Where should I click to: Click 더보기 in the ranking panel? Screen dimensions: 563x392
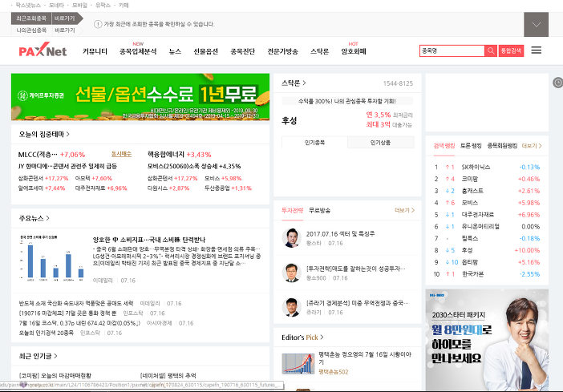pos(532,146)
